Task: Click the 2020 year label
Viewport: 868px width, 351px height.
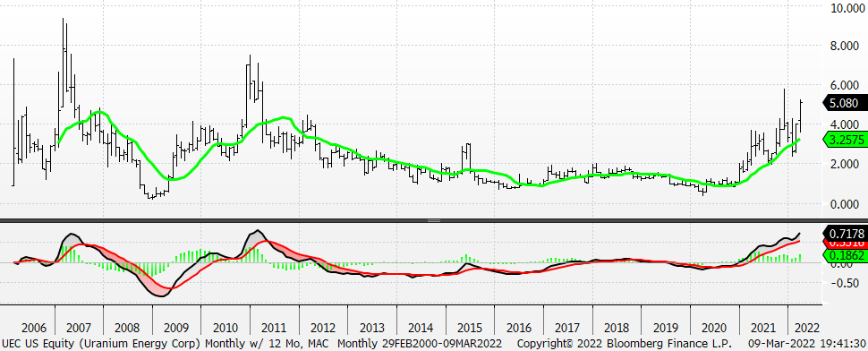Action: [x=715, y=327]
